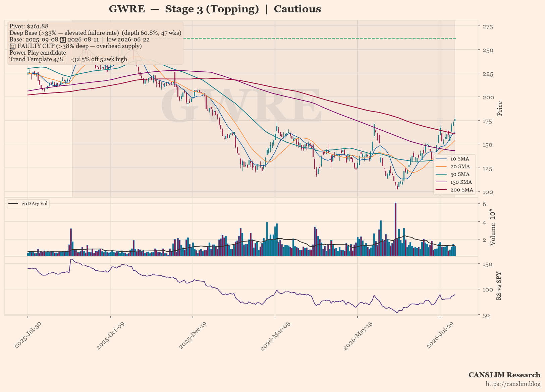Click the '10 SMA' legend entry
Viewport: 545px width, 392px height.
455,159
